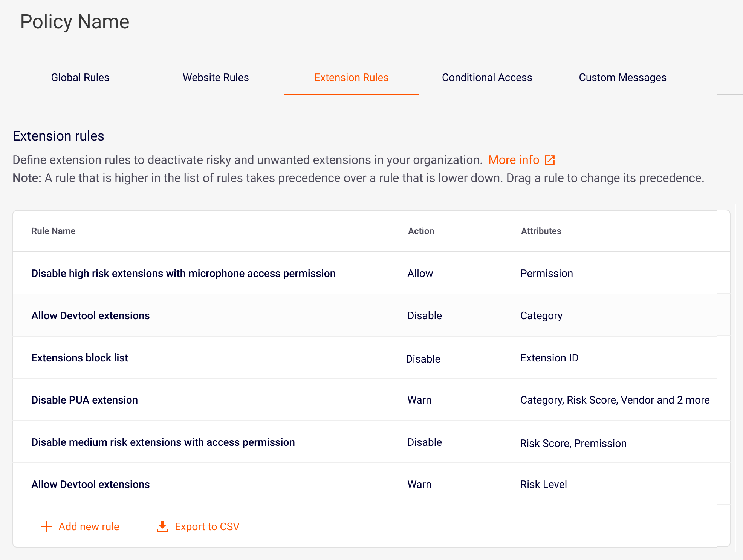The image size is (743, 560).
Task: Click the Add new rule link
Action: [89, 526]
